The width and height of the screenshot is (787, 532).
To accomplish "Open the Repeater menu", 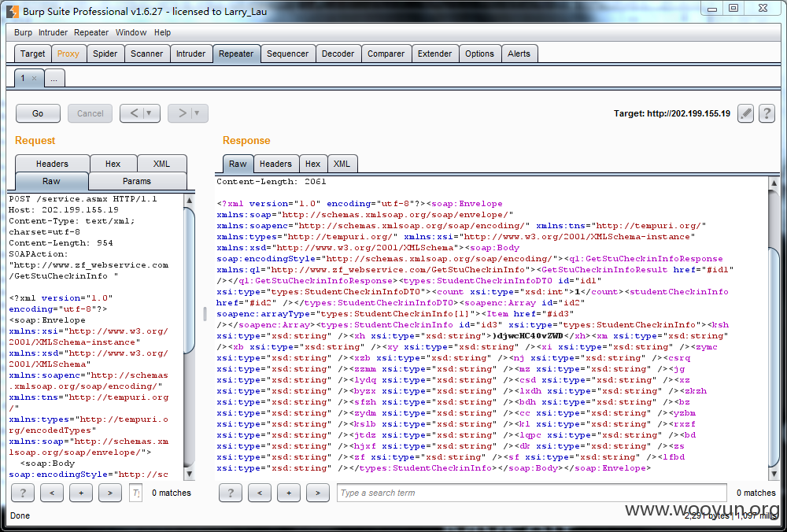I will [91, 32].
